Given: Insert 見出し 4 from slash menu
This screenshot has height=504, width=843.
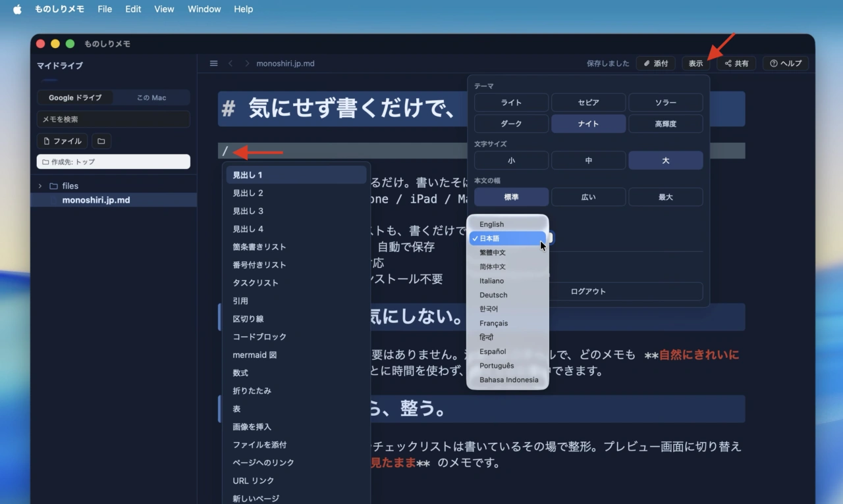Looking at the screenshot, I should click(296, 229).
